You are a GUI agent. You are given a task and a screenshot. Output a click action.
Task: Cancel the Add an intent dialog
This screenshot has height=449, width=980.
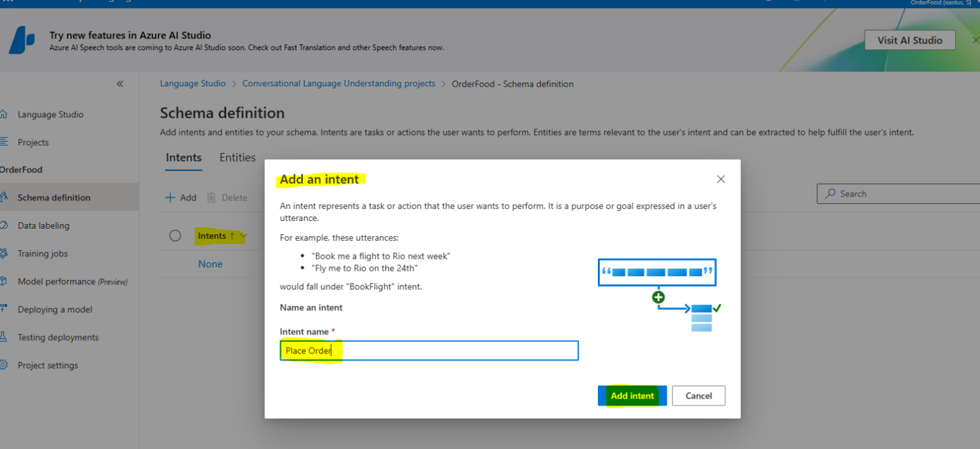pyautogui.click(x=698, y=395)
